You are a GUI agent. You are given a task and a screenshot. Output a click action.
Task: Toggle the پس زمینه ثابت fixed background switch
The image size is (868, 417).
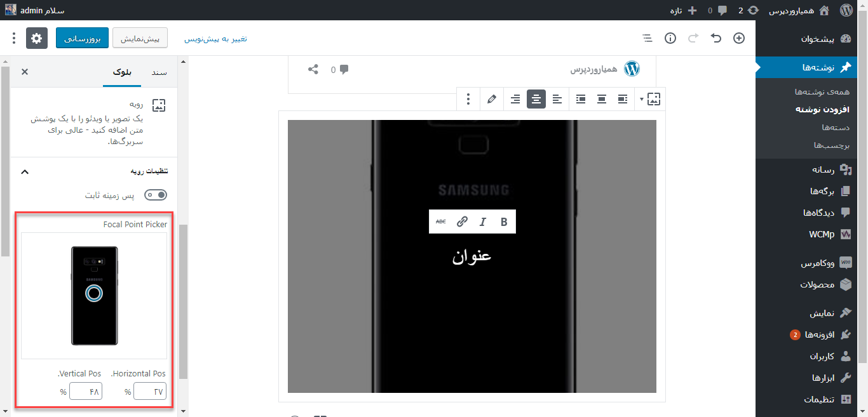tap(156, 195)
